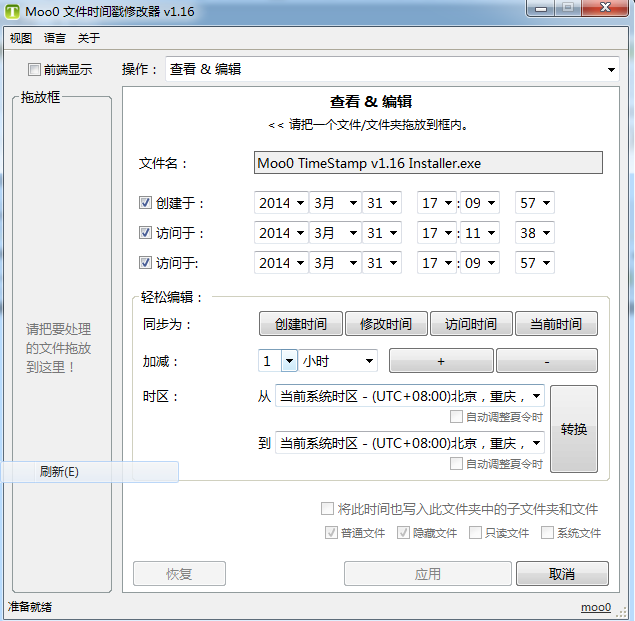Image resolution: width=635 pixels, height=621 pixels.
Task: Uncheck the 访问于： checkbox in second row
Action: (145, 233)
